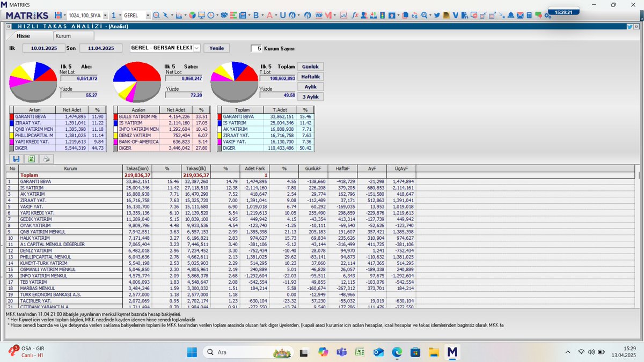Open Windows Start button on taskbar
Viewport: 644px width, 362px height.
192,352
